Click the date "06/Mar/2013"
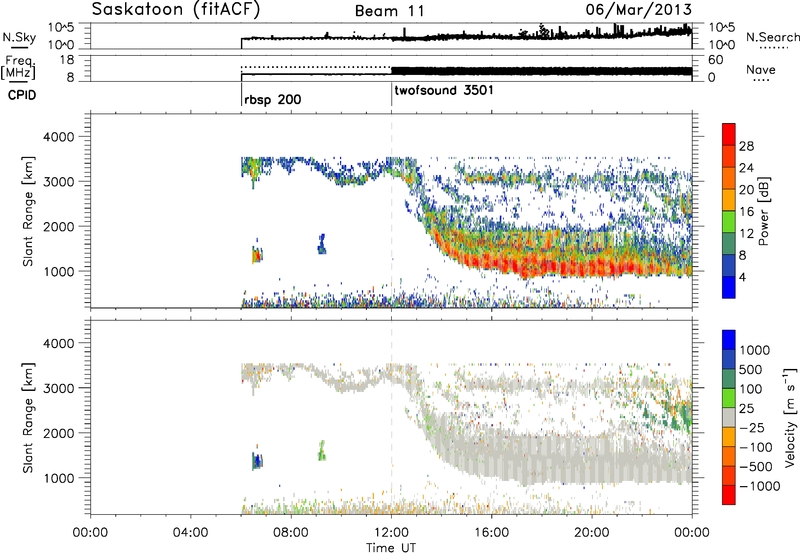Screen dimensions: 800x554 coord(638,10)
